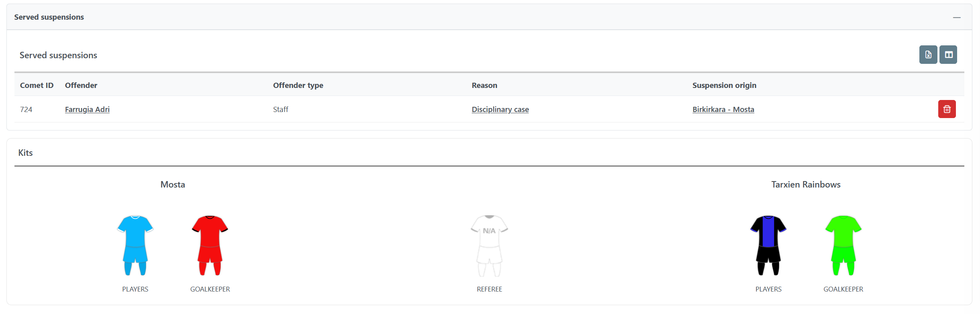Sort by the Offender column header
980x314 pixels.
click(81, 86)
